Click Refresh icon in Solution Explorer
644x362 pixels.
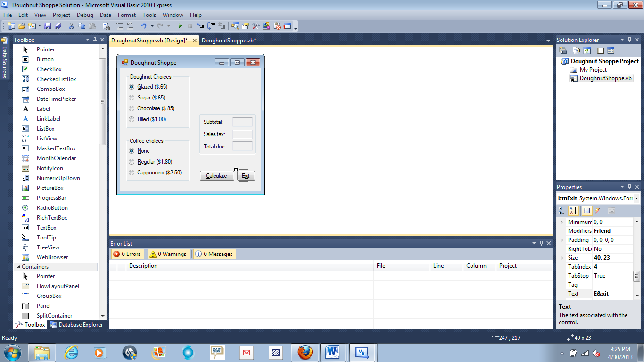pyautogui.click(x=587, y=50)
